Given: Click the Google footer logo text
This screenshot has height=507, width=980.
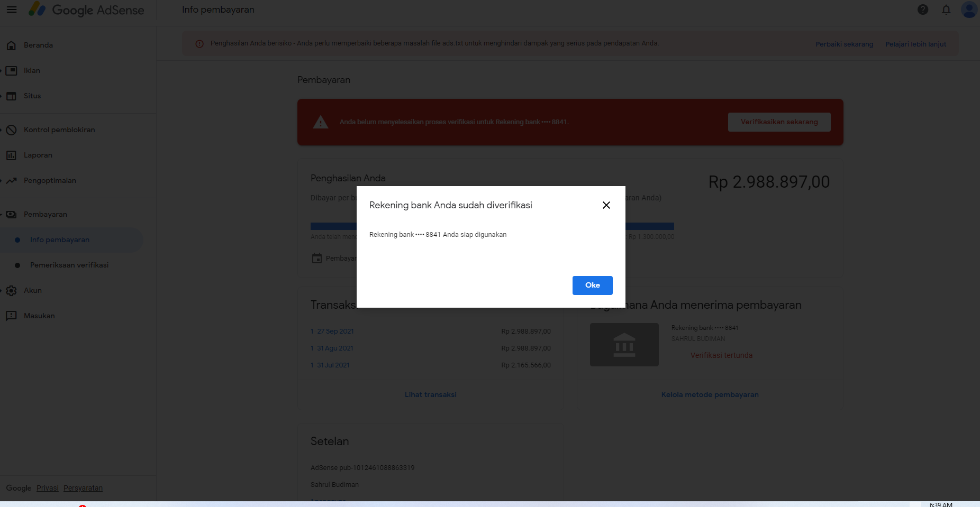Looking at the screenshot, I should pos(19,488).
